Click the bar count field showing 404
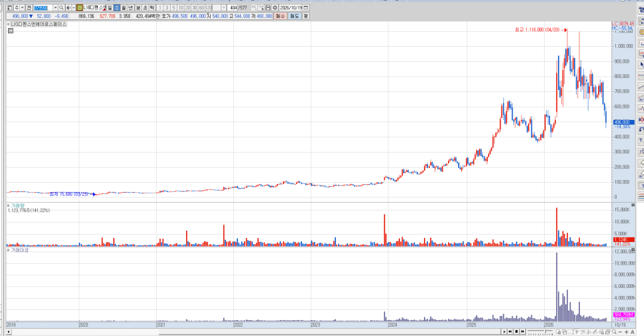The image size is (644, 336). [233, 7]
